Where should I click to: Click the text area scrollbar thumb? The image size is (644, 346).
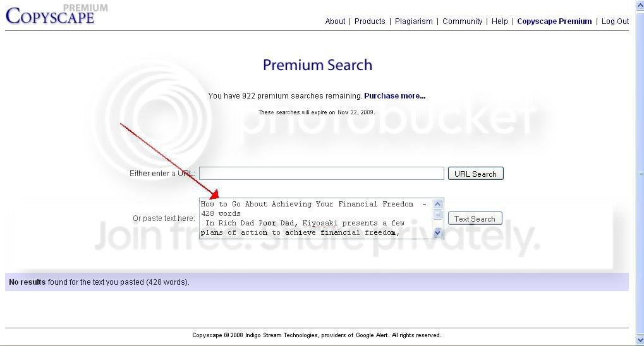click(437, 214)
